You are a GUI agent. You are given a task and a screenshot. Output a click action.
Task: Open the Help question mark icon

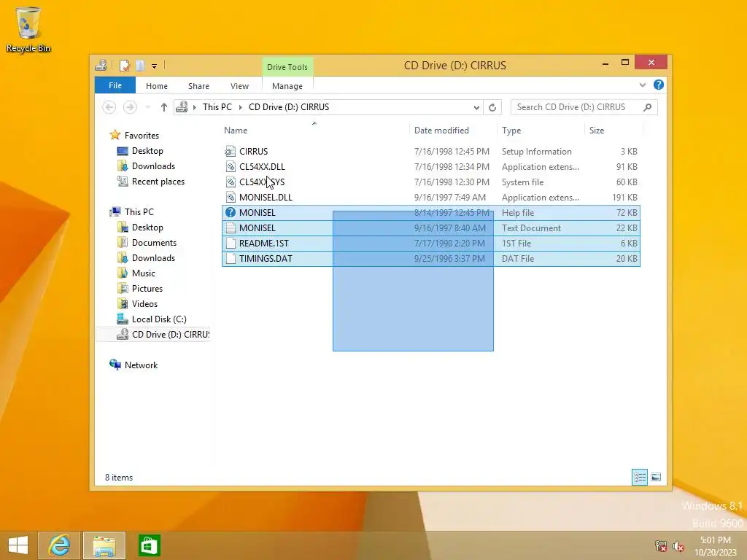click(659, 85)
